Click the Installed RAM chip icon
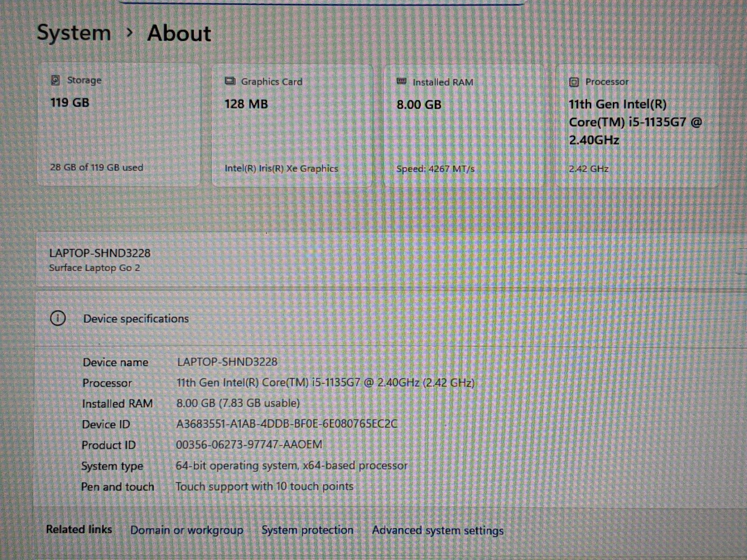The image size is (747, 560). point(402,82)
